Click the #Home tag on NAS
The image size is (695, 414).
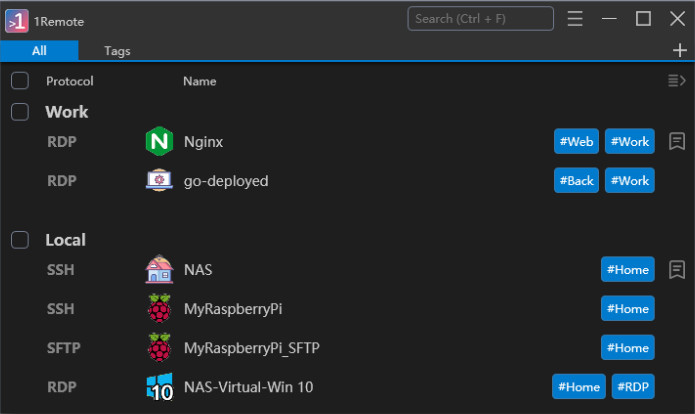(628, 269)
